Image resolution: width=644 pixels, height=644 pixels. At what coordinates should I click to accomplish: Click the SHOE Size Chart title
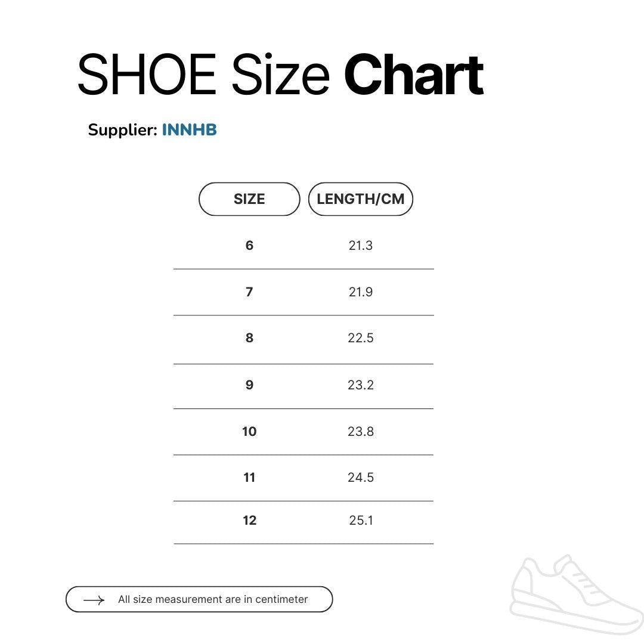point(280,75)
